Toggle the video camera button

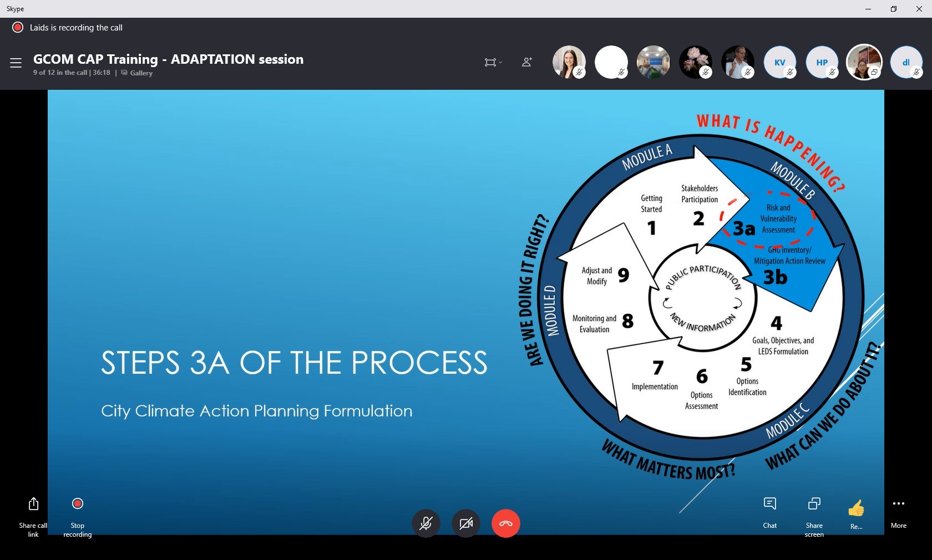click(x=466, y=523)
